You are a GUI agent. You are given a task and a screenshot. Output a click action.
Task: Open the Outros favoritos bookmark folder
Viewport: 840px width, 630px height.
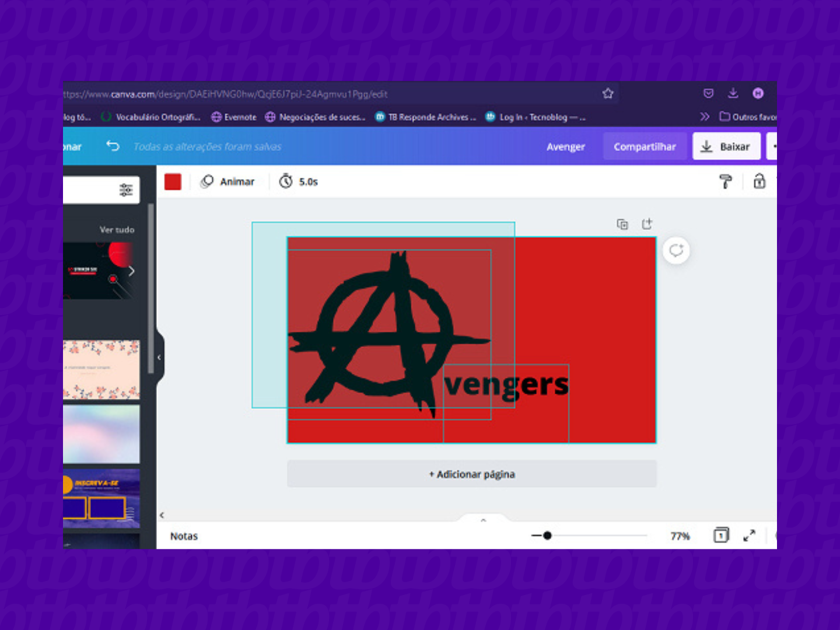pos(748,117)
